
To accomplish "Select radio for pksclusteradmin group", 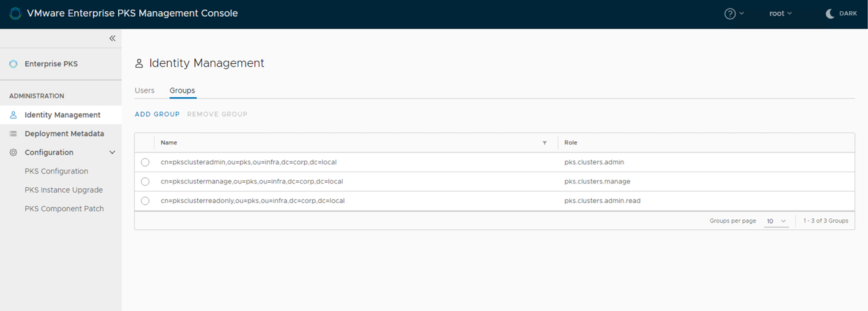I will (x=145, y=162).
